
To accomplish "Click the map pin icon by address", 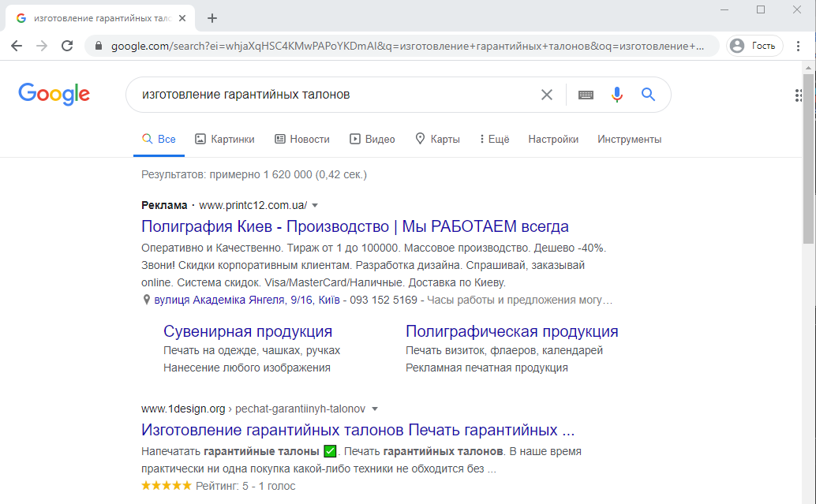I will click(x=146, y=300).
